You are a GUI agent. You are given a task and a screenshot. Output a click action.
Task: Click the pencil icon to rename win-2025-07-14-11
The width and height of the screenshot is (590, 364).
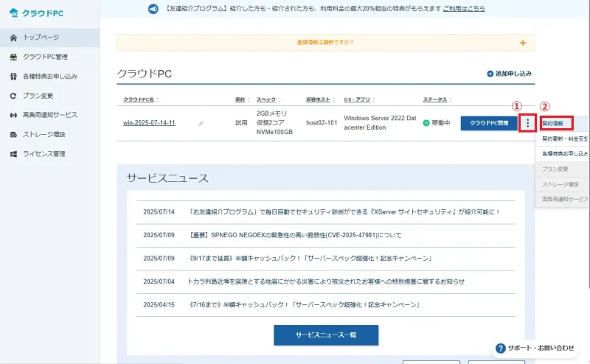coord(201,124)
